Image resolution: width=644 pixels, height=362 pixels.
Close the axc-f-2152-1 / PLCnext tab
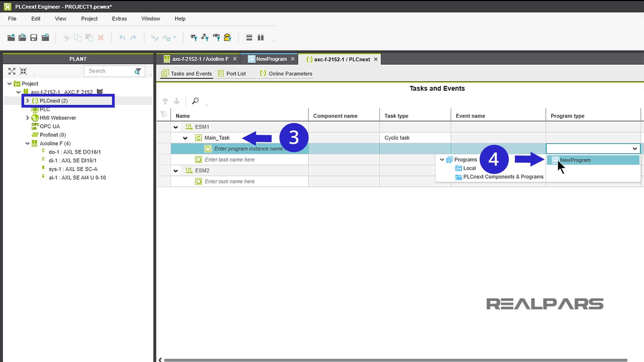click(x=376, y=59)
